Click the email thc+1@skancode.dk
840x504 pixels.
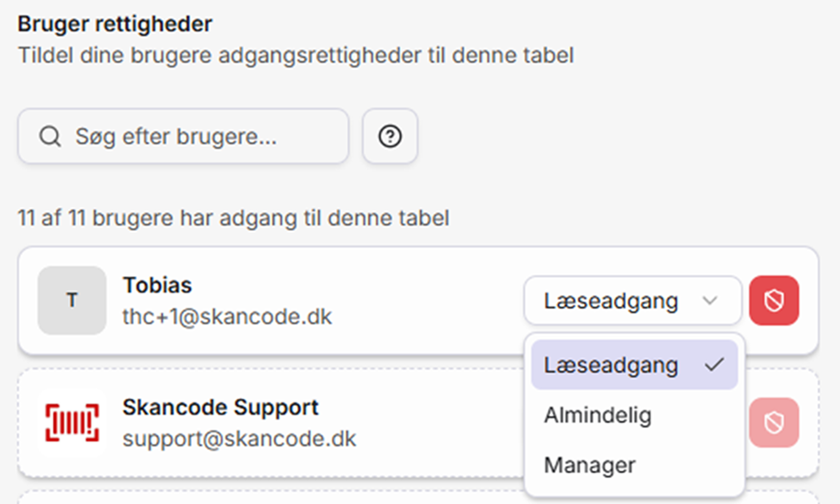(x=227, y=317)
